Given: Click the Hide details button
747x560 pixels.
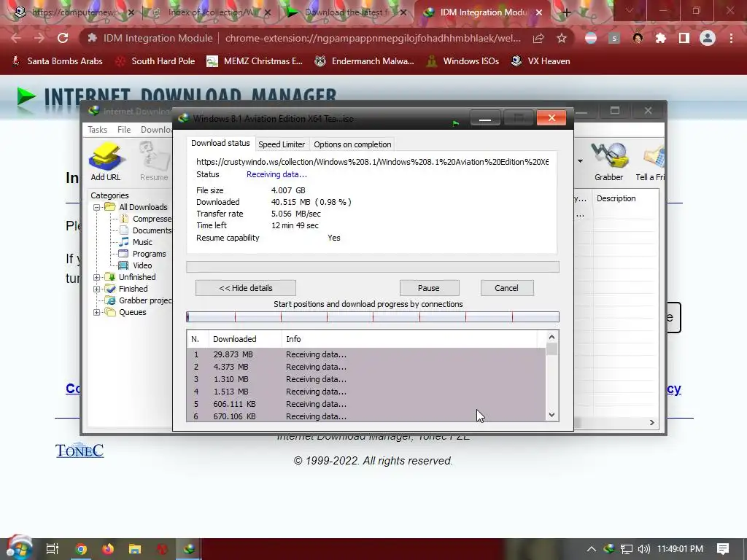Looking at the screenshot, I should point(245,288).
